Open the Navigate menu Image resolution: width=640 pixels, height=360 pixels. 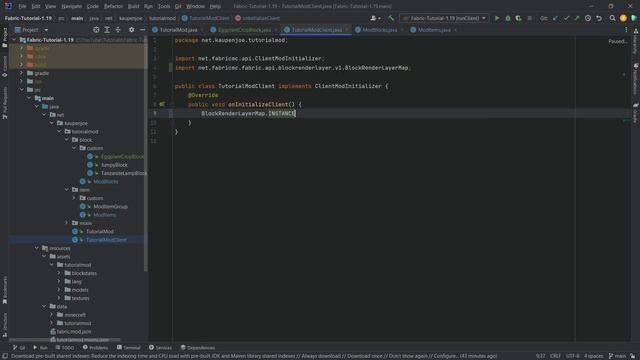pyautogui.click(x=71, y=6)
